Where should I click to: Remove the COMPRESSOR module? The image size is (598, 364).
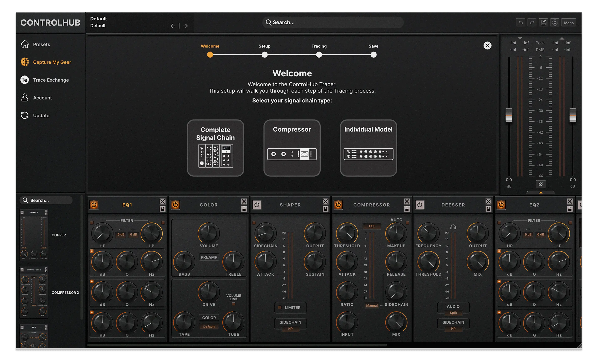tap(407, 202)
